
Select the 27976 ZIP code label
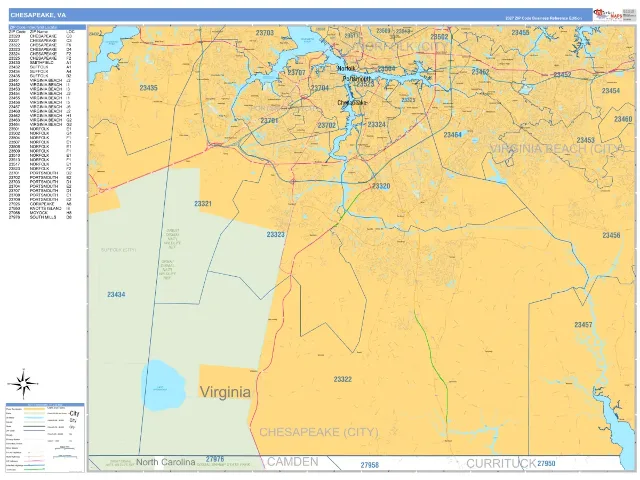tap(215, 459)
